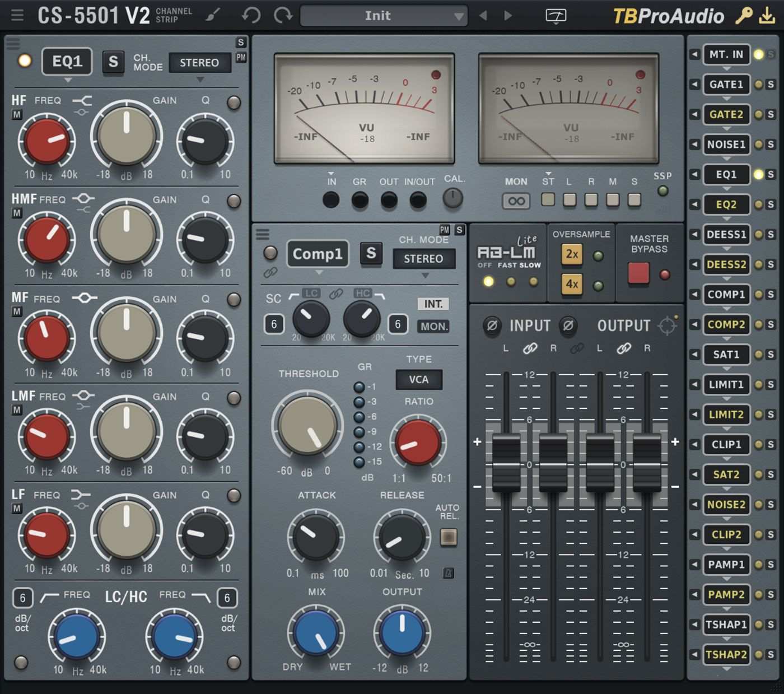
Task: Click the redo arrow icon in header
Action: point(283,15)
